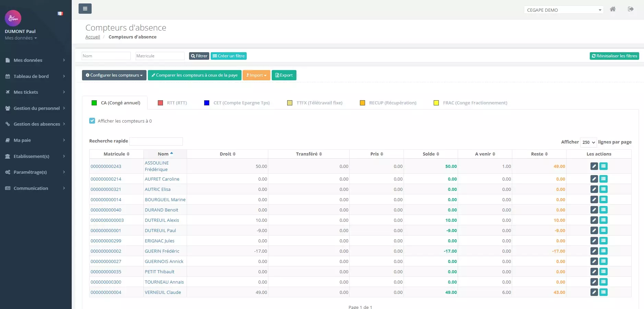Click the Nom filter input field
644x309 pixels.
[x=106, y=56]
